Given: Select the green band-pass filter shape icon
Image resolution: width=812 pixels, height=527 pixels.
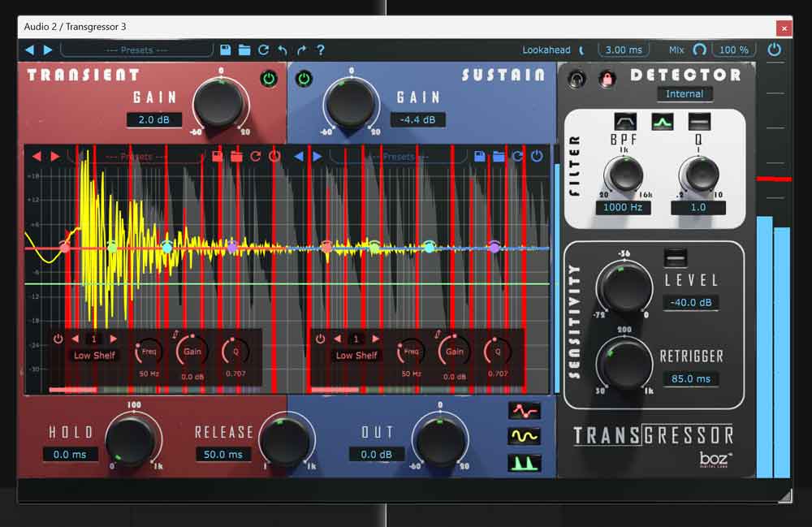Looking at the screenshot, I should click(x=662, y=122).
